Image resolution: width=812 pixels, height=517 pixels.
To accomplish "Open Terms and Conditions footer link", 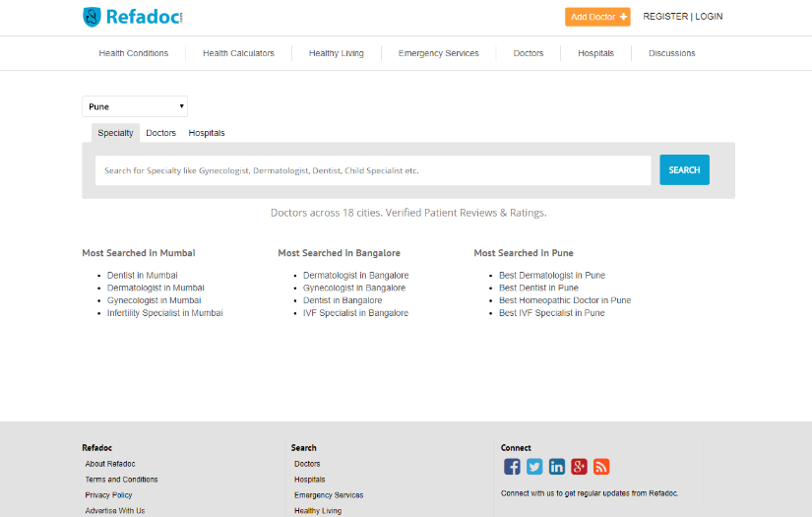I will (122, 480).
